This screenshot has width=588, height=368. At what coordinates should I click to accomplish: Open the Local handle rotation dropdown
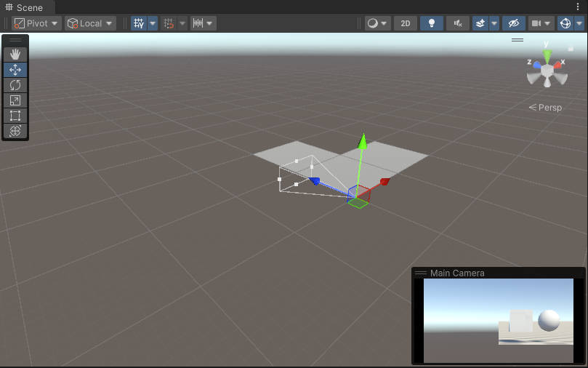90,23
